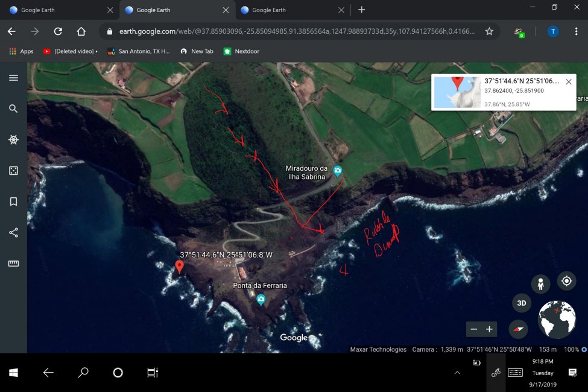The image size is (588, 392).
Task: Open Cortana circle in taskbar
Action: (x=118, y=373)
